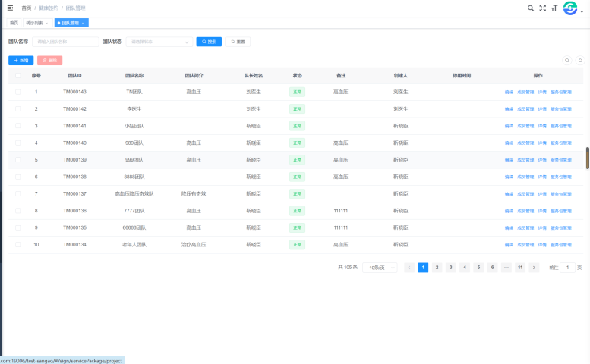Screen dimensions: 590x364
Task: Open the font size setting icon
Action: coord(554,8)
